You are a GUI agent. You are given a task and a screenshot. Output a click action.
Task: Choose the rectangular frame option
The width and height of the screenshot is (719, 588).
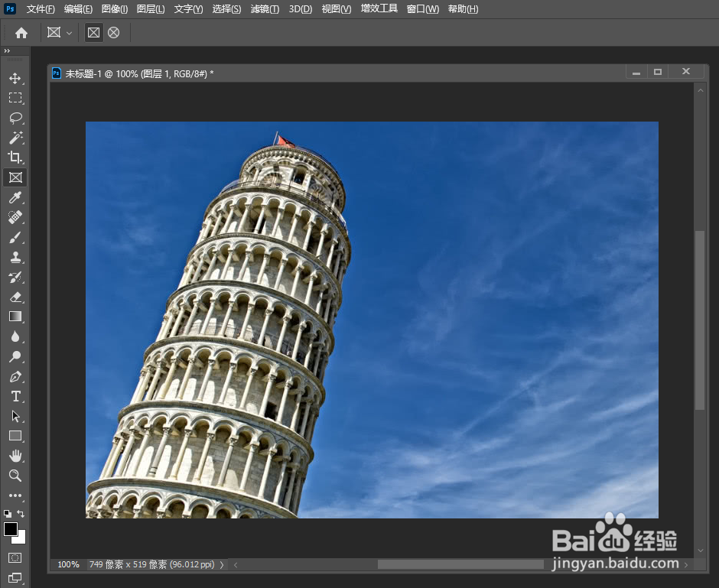(93, 33)
